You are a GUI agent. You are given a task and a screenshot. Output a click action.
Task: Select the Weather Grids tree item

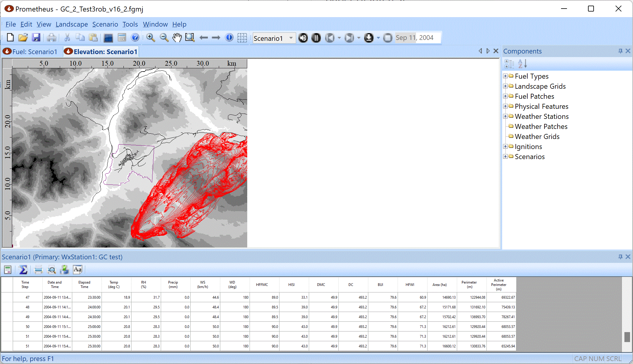coord(537,137)
